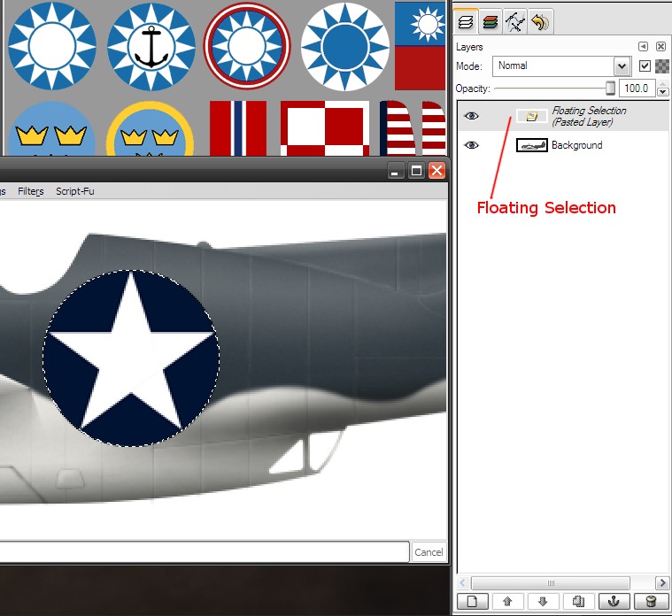Click the red and white checkerboard insignia
The height and width of the screenshot is (616, 672).
point(325,128)
